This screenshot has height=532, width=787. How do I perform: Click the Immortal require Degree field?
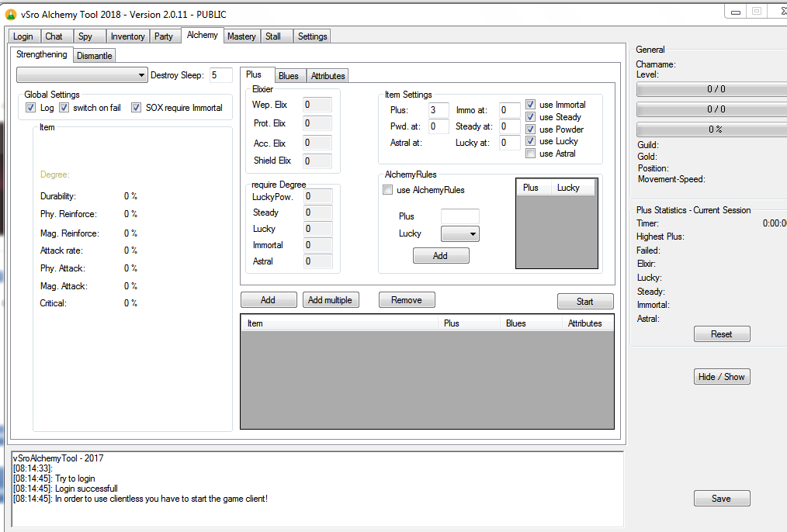[318, 245]
